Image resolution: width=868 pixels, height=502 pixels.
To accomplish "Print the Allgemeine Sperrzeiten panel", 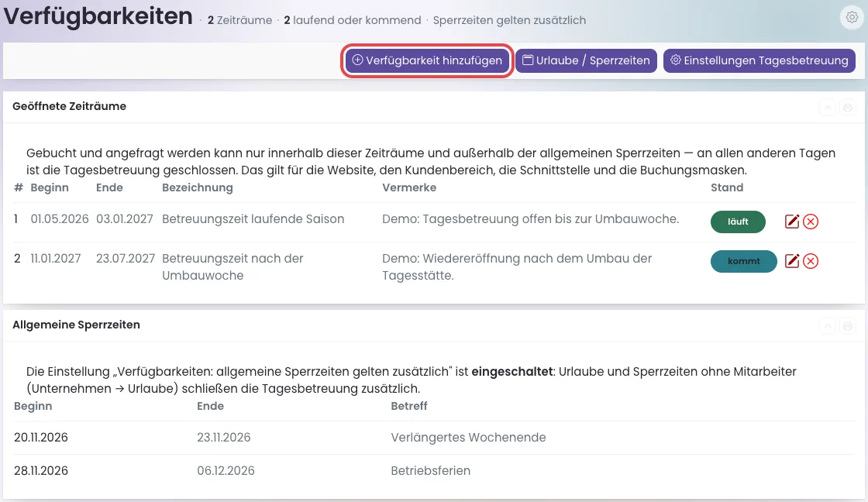I will coord(848,326).
